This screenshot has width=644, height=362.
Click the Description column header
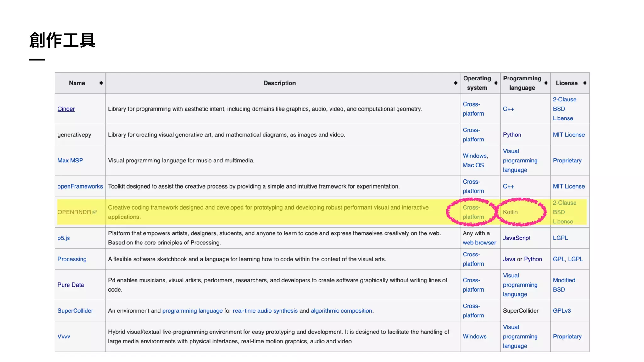[283, 83]
